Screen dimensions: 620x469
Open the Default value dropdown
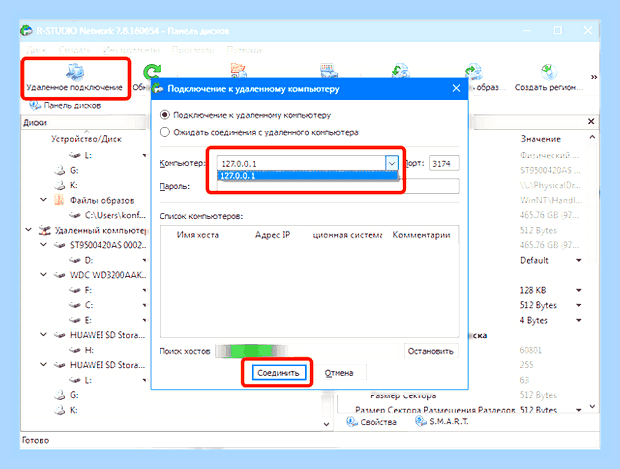578,260
